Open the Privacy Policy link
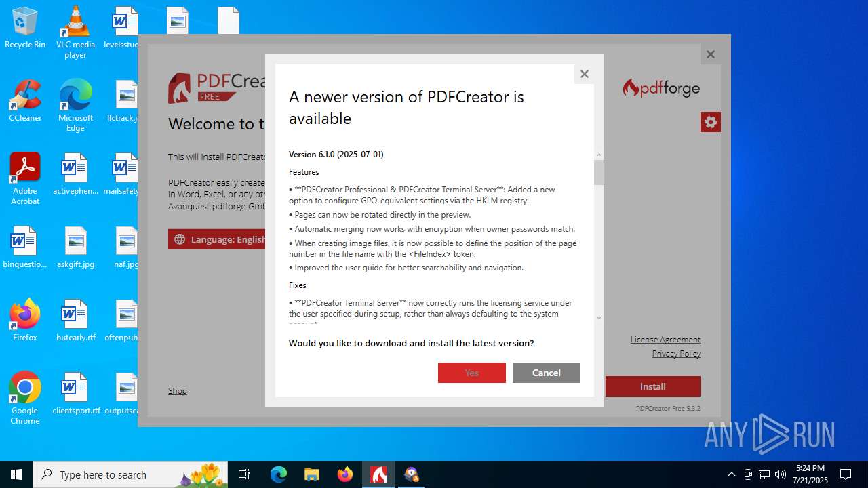 coord(676,354)
